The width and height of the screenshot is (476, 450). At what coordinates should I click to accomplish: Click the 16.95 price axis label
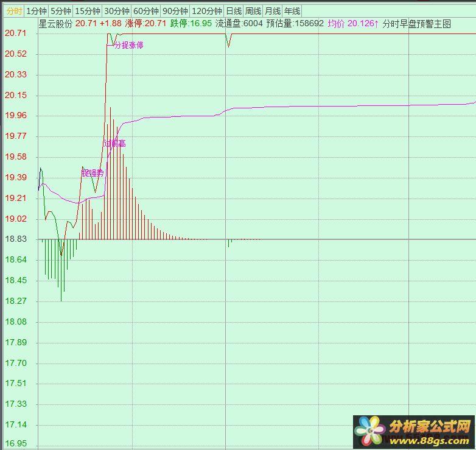point(16,443)
